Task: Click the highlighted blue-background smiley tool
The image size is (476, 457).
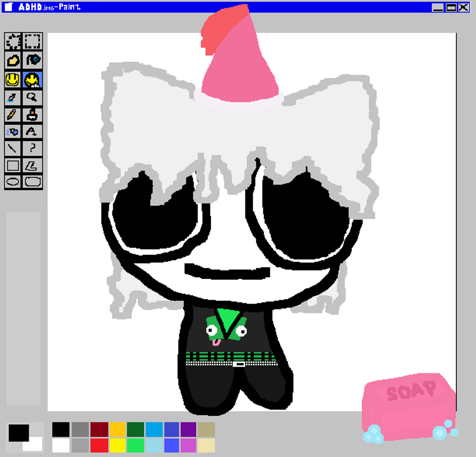Action: (32, 80)
